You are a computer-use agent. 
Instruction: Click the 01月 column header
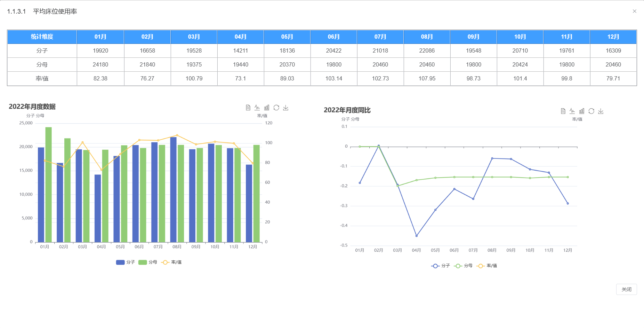pos(100,37)
